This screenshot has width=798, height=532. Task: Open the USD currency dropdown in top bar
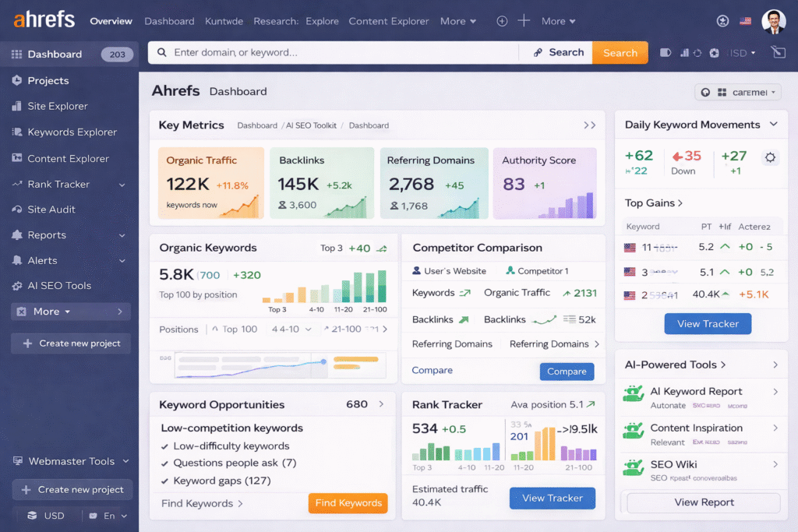click(x=743, y=53)
